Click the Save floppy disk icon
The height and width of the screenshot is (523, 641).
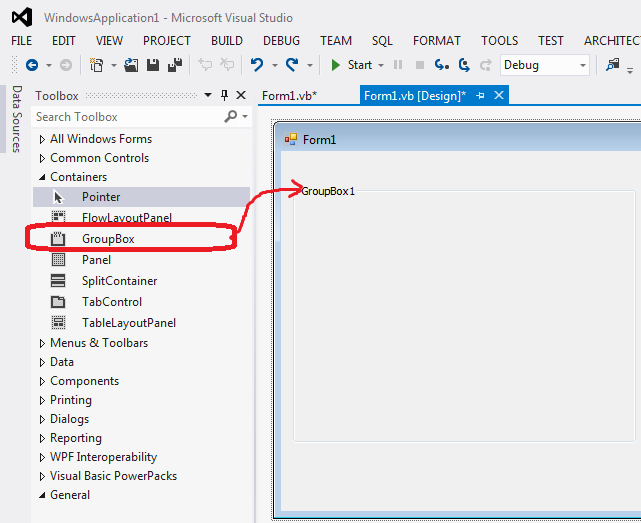[153, 65]
